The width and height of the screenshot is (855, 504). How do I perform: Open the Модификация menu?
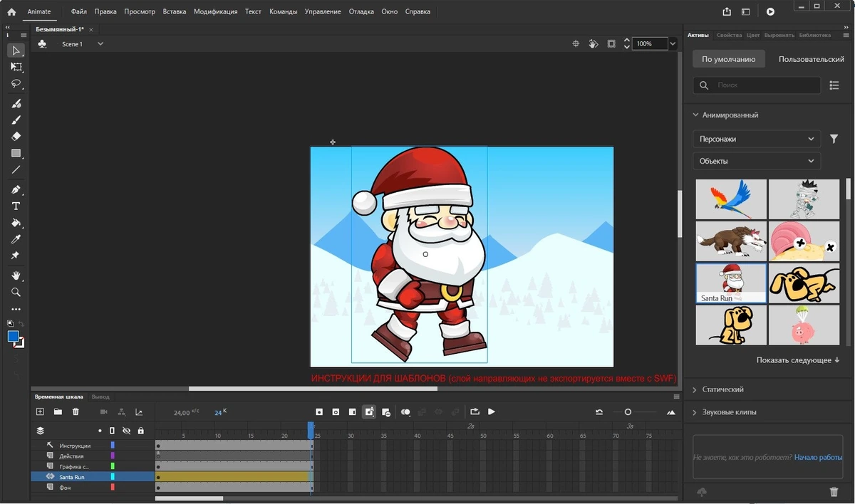(x=216, y=11)
